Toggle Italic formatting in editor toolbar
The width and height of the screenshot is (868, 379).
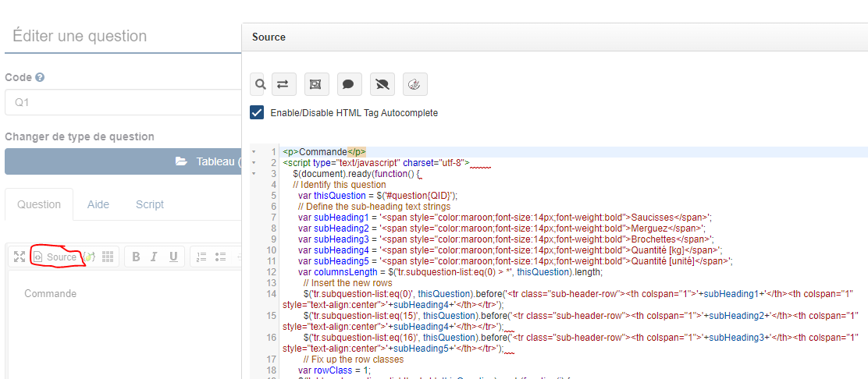click(154, 257)
